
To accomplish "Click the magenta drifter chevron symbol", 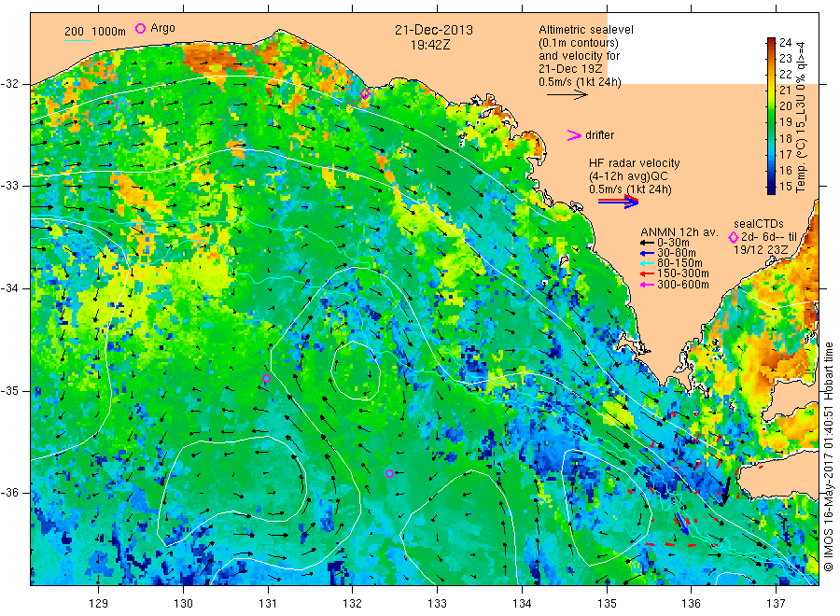I will pyautogui.click(x=574, y=135).
